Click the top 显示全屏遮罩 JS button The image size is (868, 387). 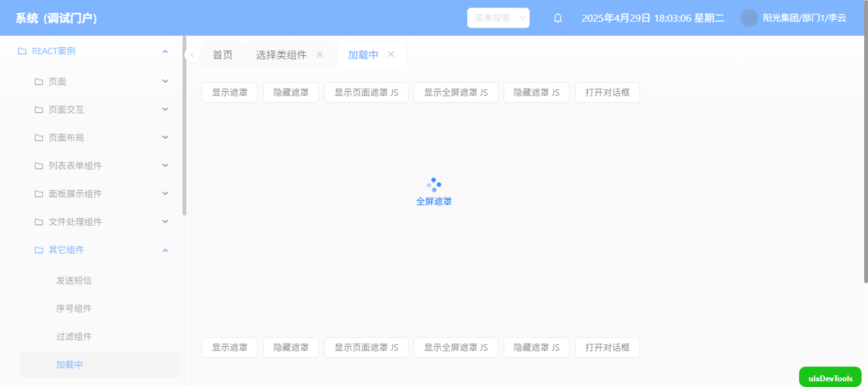(456, 92)
